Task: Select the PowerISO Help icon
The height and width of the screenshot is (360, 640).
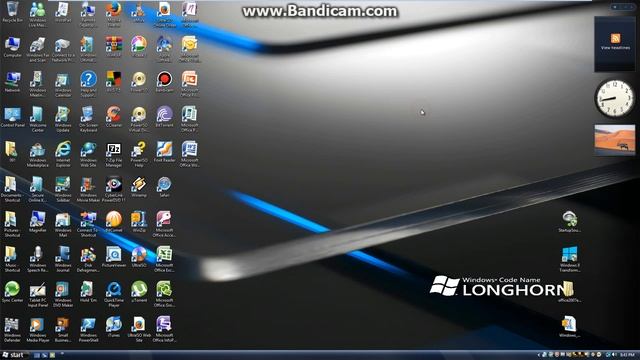Action: [139, 154]
